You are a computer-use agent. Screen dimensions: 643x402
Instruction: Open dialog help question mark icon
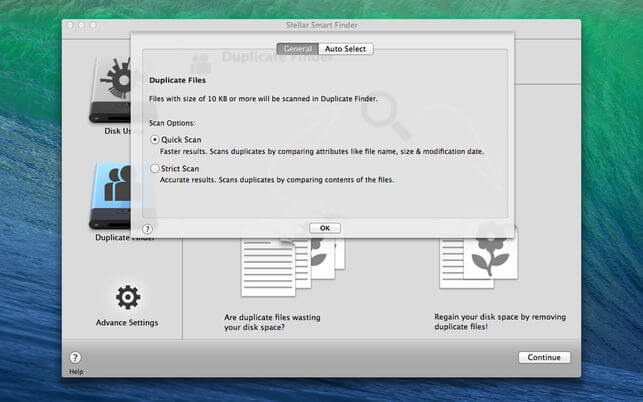pos(148,229)
